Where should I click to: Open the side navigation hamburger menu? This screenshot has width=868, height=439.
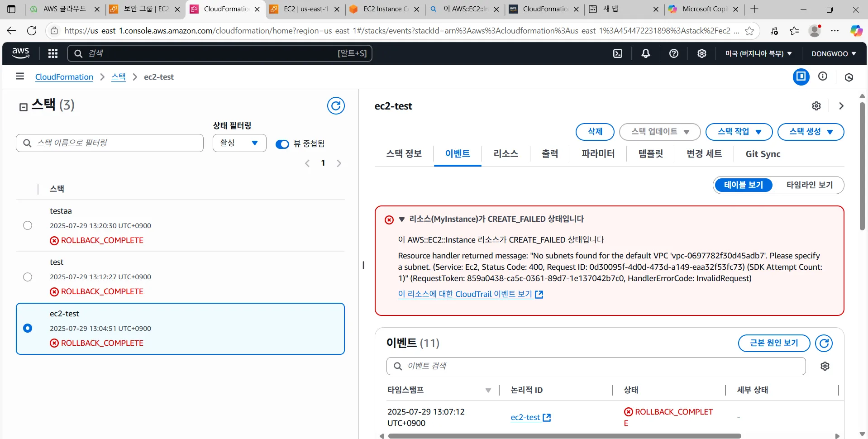click(x=20, y=76)
